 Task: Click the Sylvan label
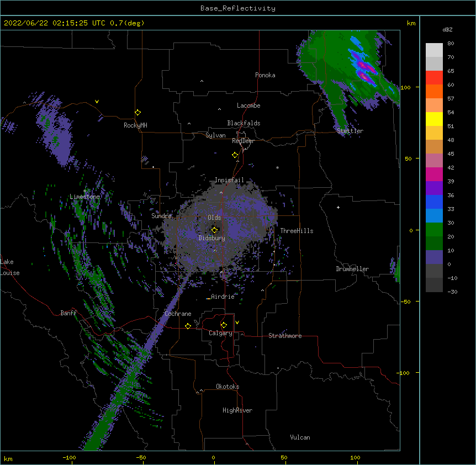pyautogui.click(x=215, y=135)
